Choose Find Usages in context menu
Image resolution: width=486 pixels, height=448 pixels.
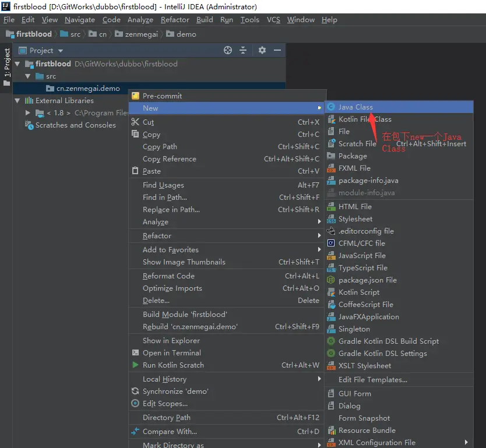point(227,185)
